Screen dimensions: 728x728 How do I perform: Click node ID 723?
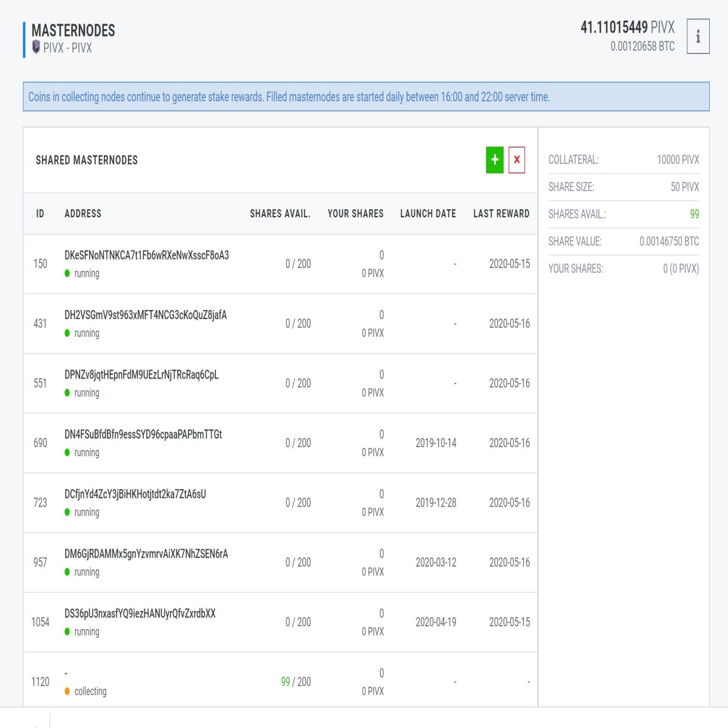[40, 502]
